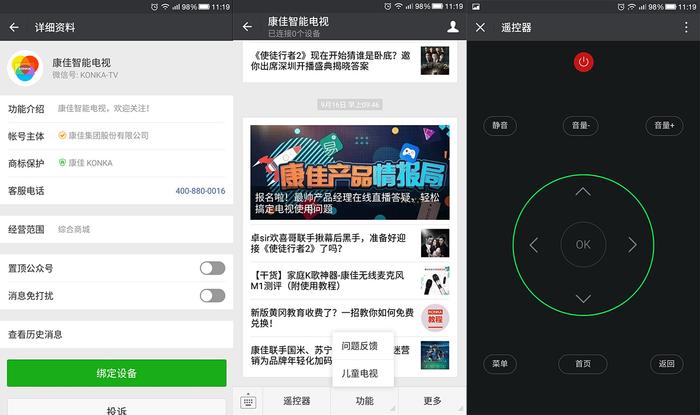Tap the 投诉 button

pos(117,408)
